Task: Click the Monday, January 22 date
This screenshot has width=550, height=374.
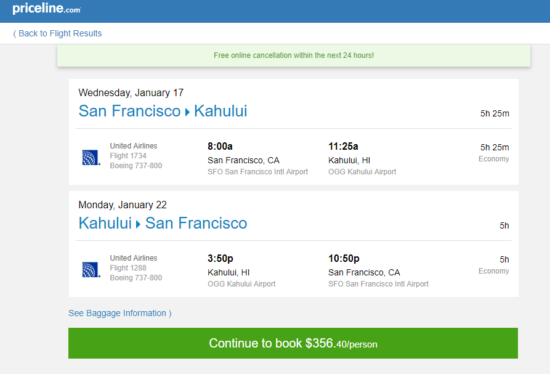Action: pyautogui.click(x=122, y=205)
